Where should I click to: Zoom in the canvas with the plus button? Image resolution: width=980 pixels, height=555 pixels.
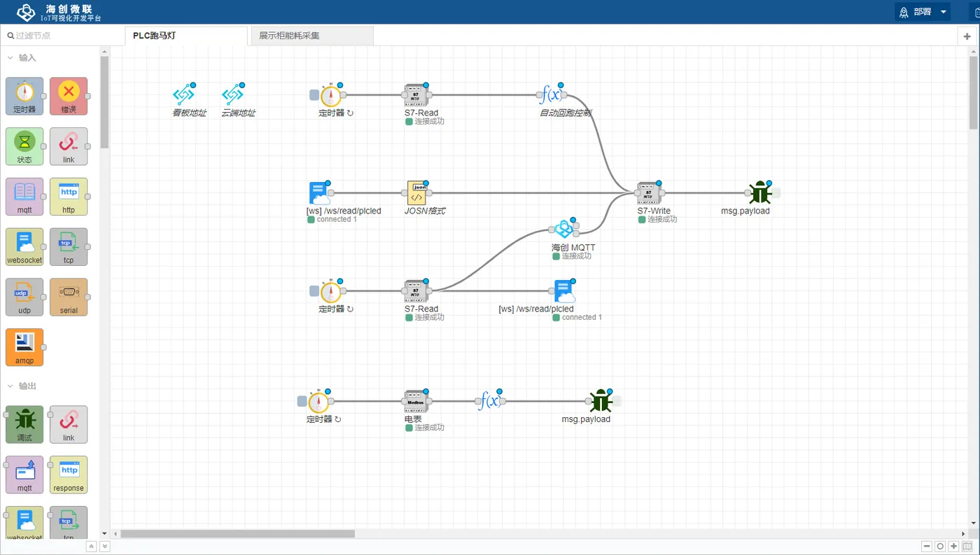pos(953,547)
